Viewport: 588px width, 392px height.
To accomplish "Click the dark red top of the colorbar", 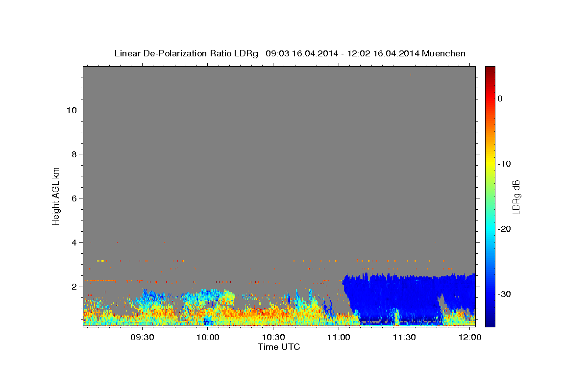I will click(x=490, y=70).
